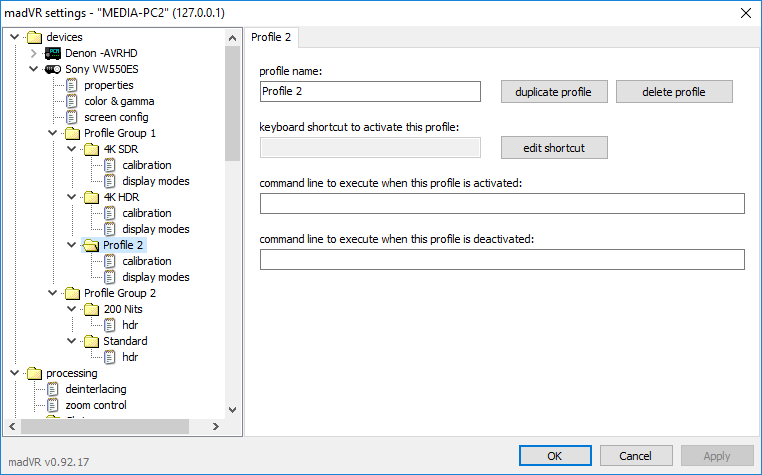This screenshot has width=762, height=475.
Task: Collapse the Profile Group 1 node
Action: tap(52, 133)
